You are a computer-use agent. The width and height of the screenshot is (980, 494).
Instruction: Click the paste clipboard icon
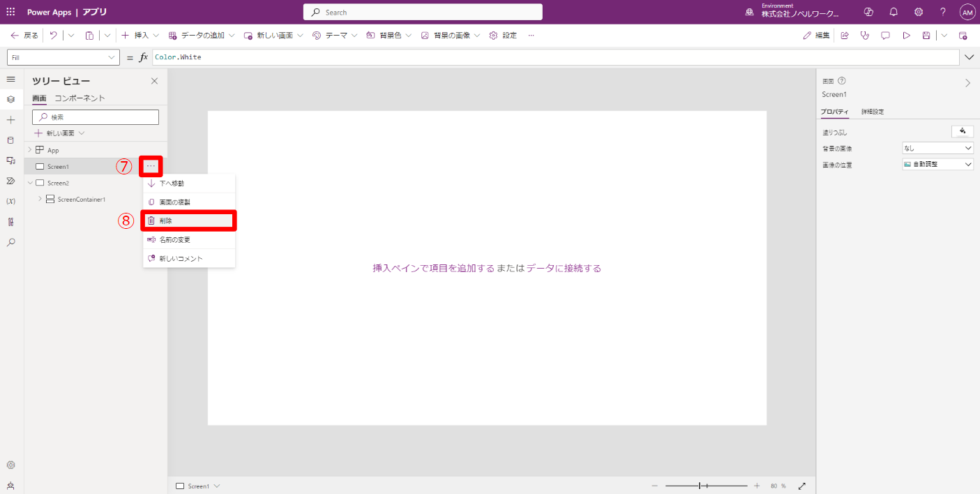(x=89, y=35)
